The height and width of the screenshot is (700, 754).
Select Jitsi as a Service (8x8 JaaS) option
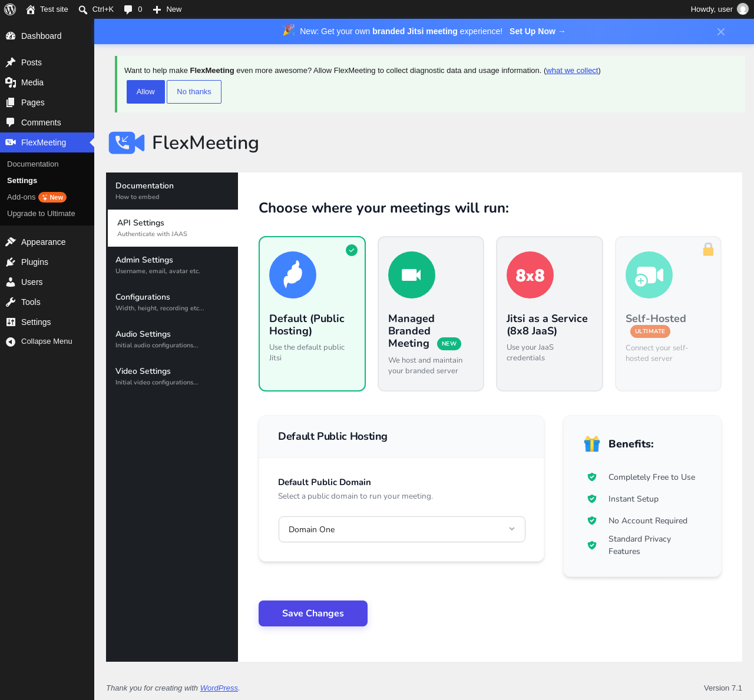click(550, 314)
